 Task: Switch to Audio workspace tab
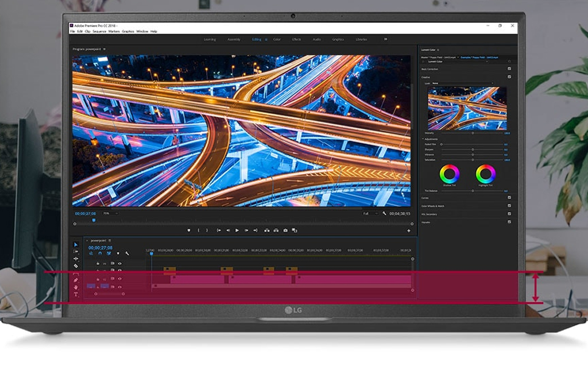pos(317,40)
